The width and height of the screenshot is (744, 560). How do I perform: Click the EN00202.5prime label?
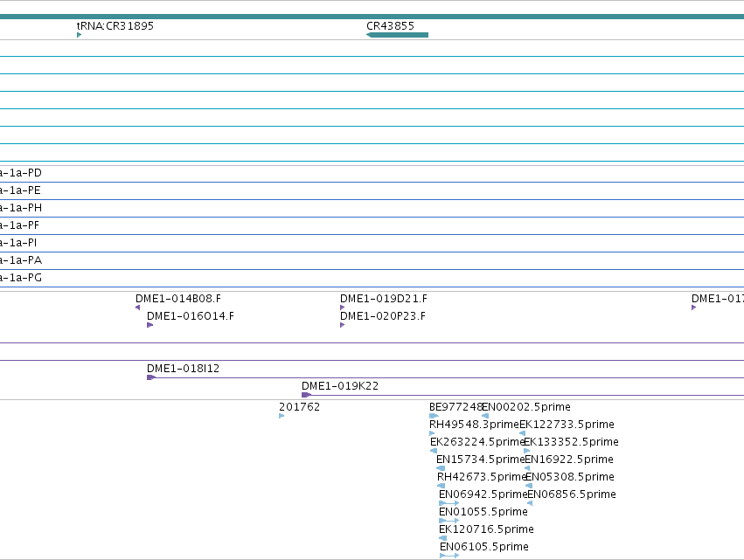click(x=526, y=407)
